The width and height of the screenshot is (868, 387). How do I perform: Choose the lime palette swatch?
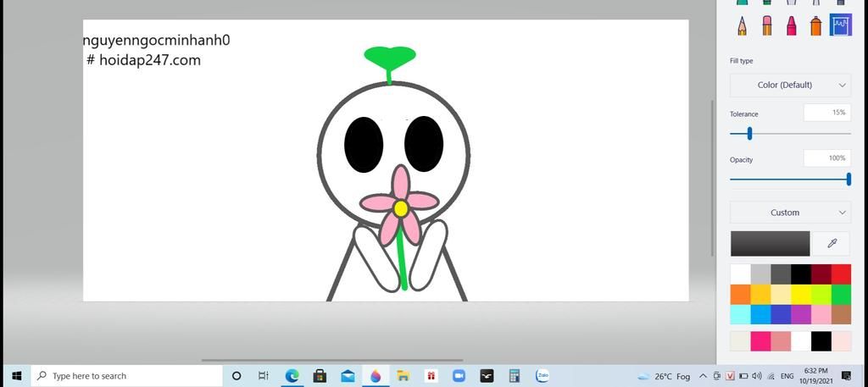coord(821,294)
